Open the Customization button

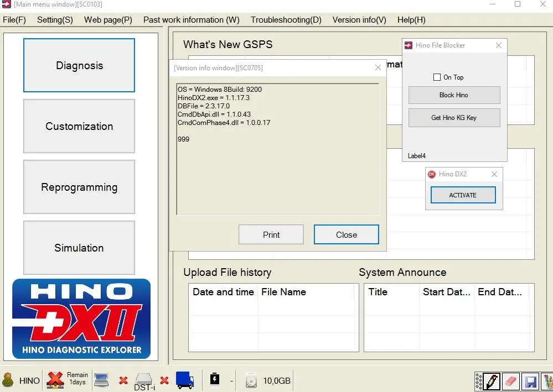click(79, 126)
